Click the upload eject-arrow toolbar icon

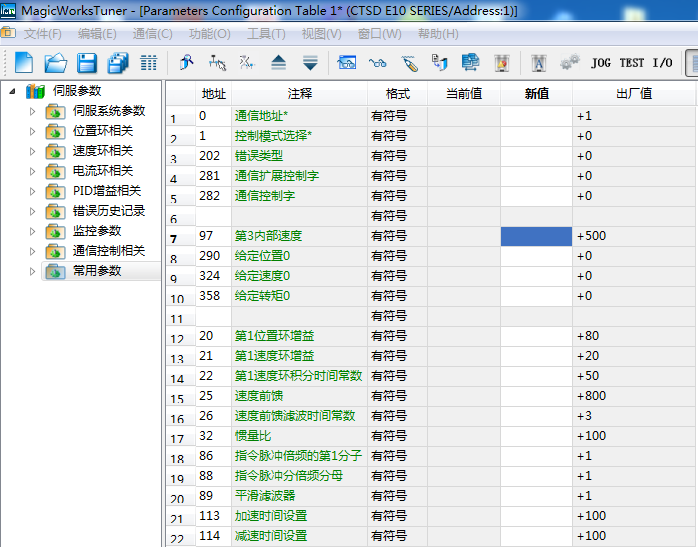click(x=278, y=63)
